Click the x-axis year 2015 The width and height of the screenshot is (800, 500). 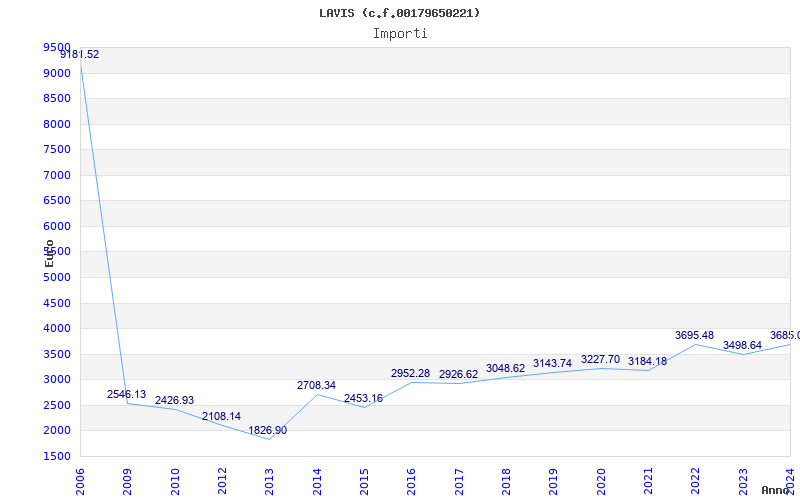pyautogui.click(x=364, y=482)
